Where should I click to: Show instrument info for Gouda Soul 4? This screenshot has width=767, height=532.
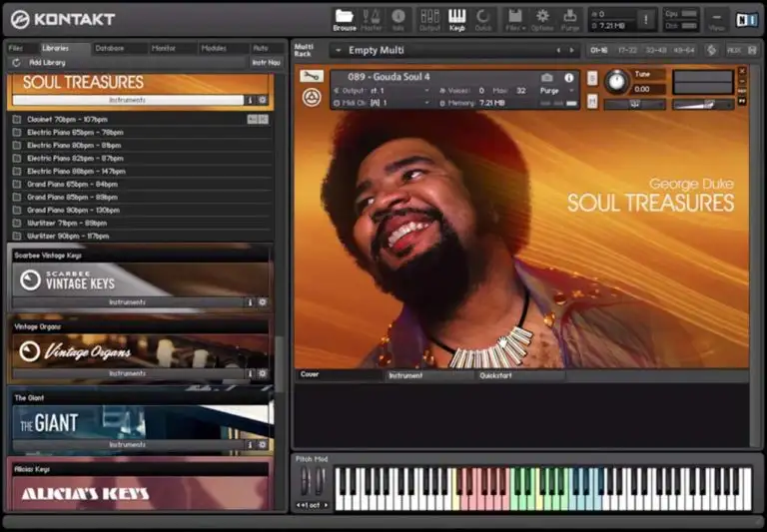(569, 77)
